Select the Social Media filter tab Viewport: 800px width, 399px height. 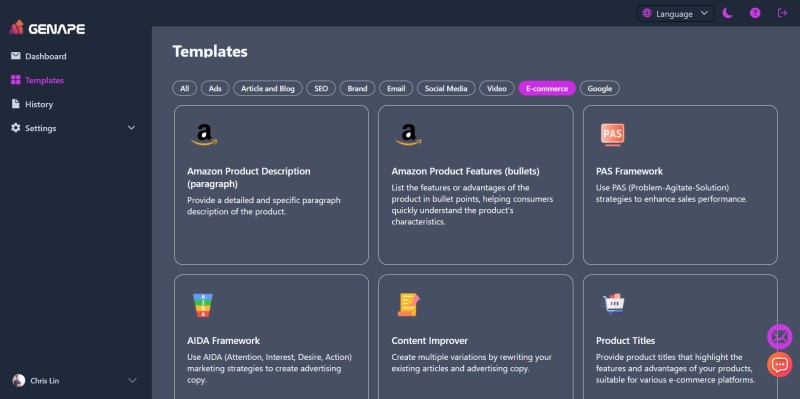click(446, 88)
